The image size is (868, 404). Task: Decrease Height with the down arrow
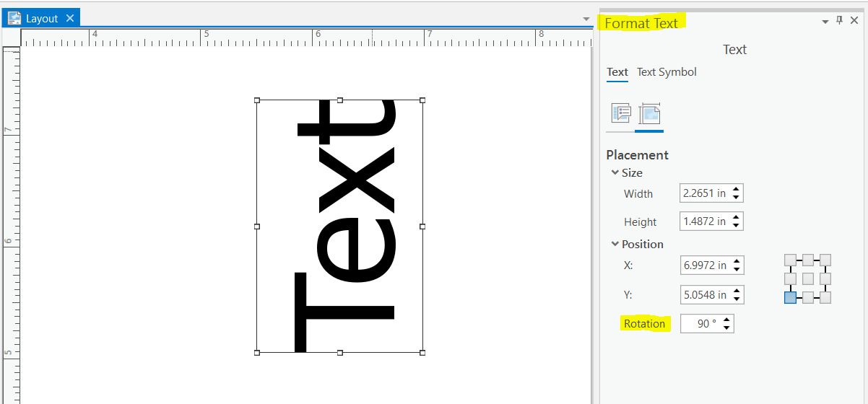736,226
